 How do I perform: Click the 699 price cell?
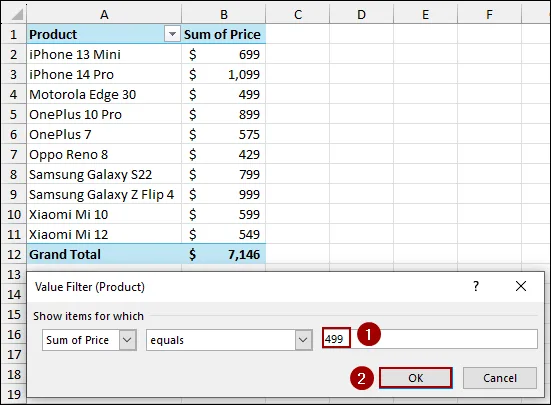pos(223,54)
